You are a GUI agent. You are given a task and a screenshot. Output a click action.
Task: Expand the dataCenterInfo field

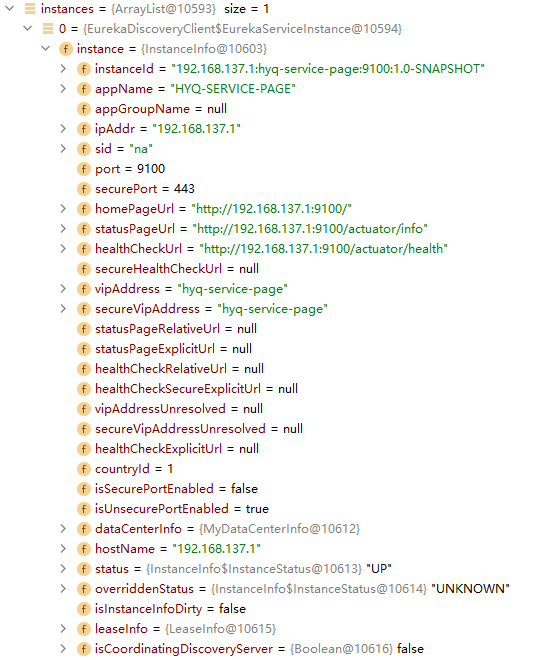pyautogui.click(x=63, y=529)
